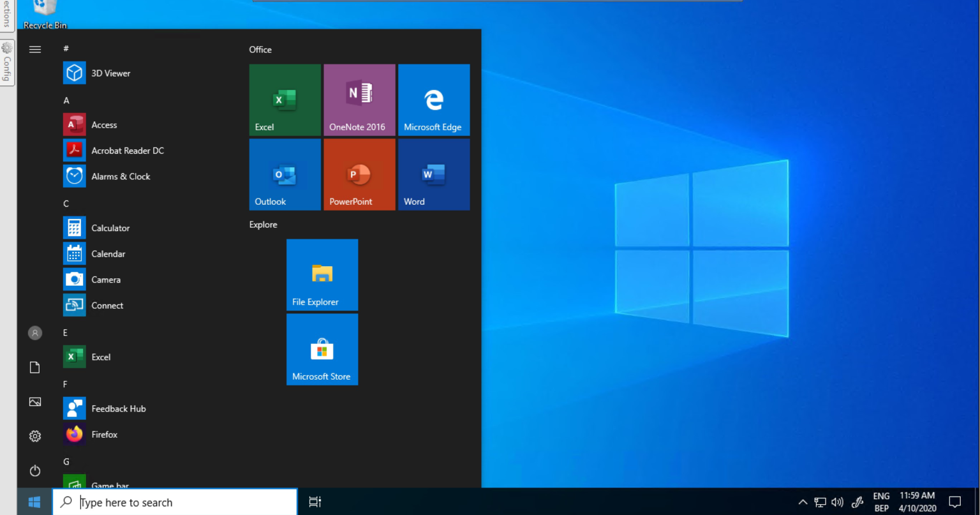Open the Power options button

coord(35,471)
